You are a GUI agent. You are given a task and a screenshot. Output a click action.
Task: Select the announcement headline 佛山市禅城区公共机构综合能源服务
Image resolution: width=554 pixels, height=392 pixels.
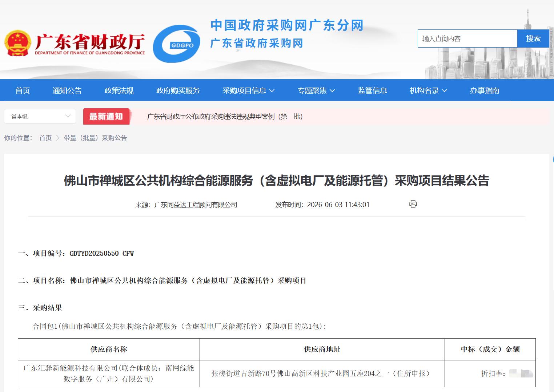click(277, 181)
